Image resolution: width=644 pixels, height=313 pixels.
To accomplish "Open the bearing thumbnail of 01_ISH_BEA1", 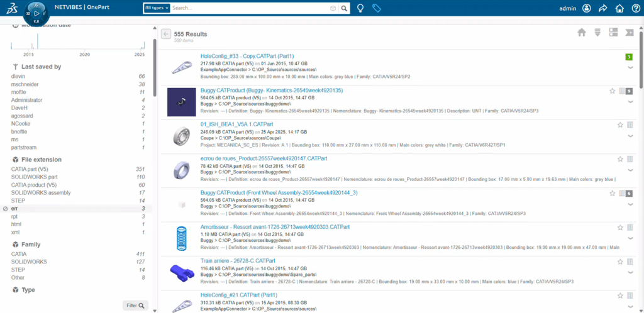I will point(181,136).
